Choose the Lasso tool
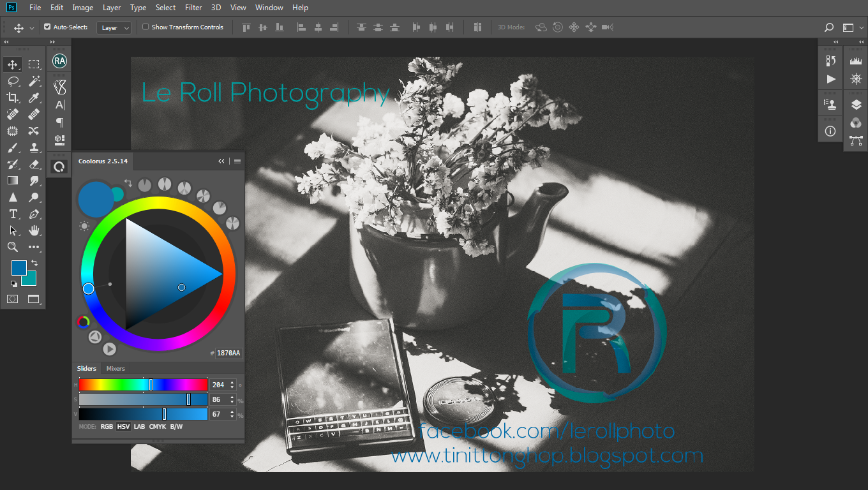Screen dimensions: 868x490 (13, 81)
